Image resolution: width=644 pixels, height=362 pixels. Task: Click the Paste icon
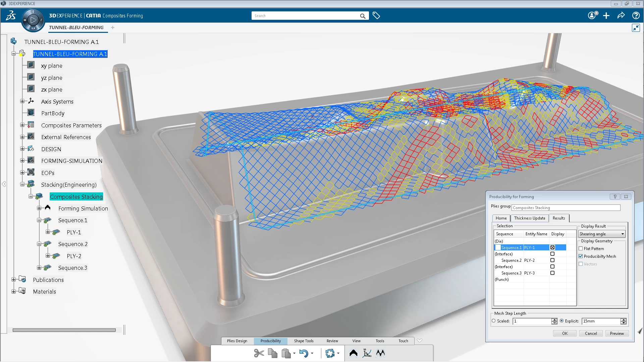[287, 353]
